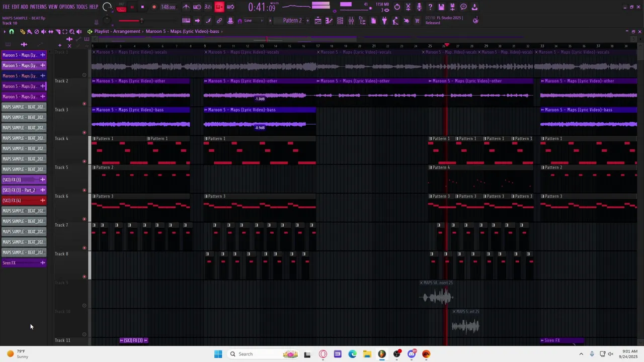The width and height of the screenshot is (644, 362).
Task: Select the playlist Delete tool
Action: [37, 32]
